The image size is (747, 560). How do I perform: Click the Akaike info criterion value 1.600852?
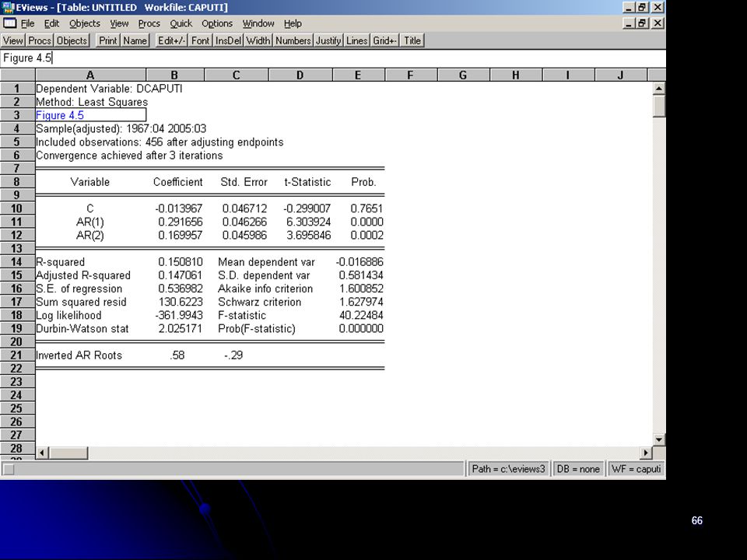click(x=361, y=289)
